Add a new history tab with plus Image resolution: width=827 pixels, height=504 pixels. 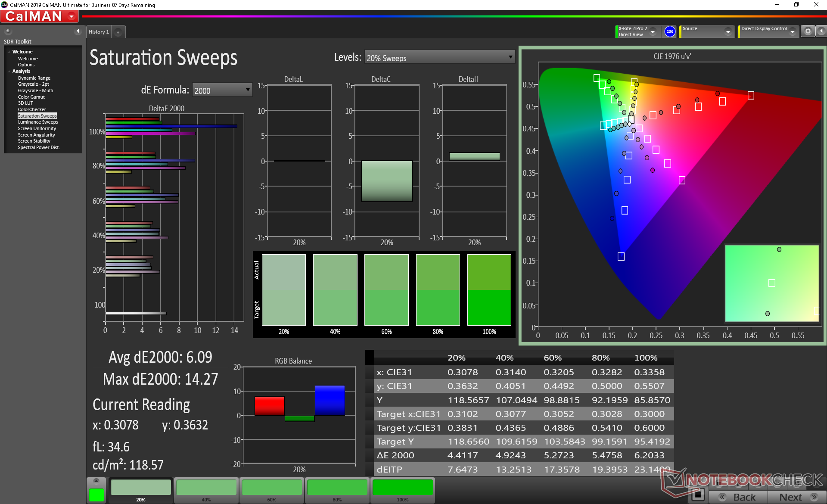coord(118,32)
